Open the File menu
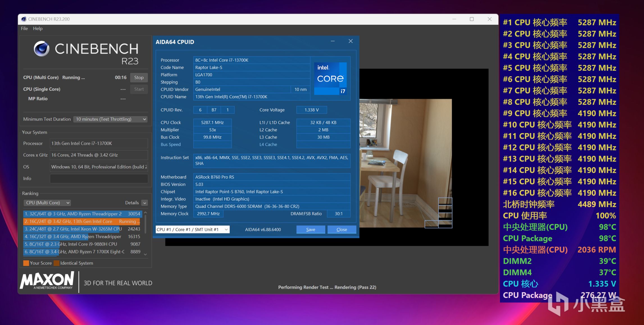Viewport: 644px width, 325px height. click(x=24, y=28)
